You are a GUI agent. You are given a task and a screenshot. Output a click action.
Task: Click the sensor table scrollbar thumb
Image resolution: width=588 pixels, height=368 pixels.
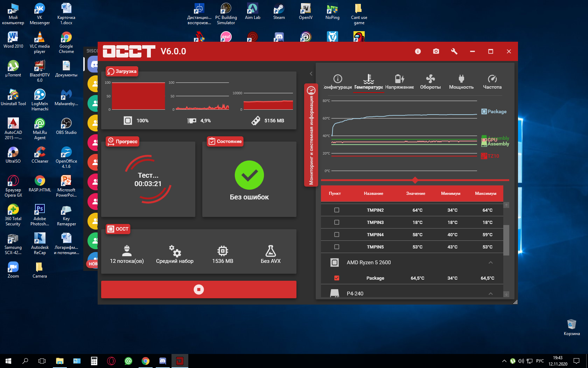coord(506,240)
